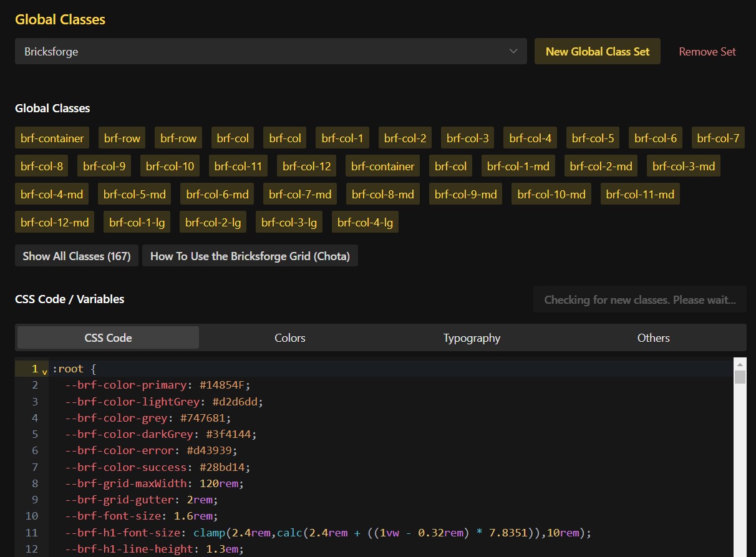
Task: Click the Checking for new classes button
Action: click(x=639, y=299)
